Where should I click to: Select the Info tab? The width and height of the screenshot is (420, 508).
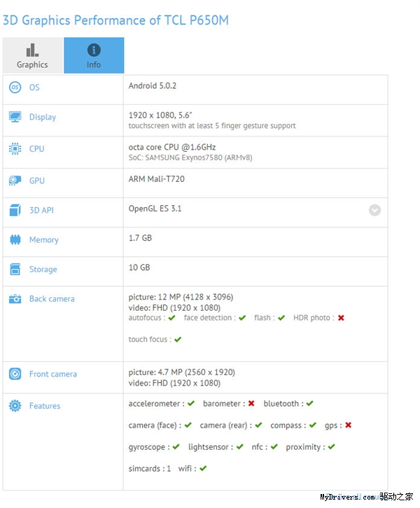(x=94, y=55)
